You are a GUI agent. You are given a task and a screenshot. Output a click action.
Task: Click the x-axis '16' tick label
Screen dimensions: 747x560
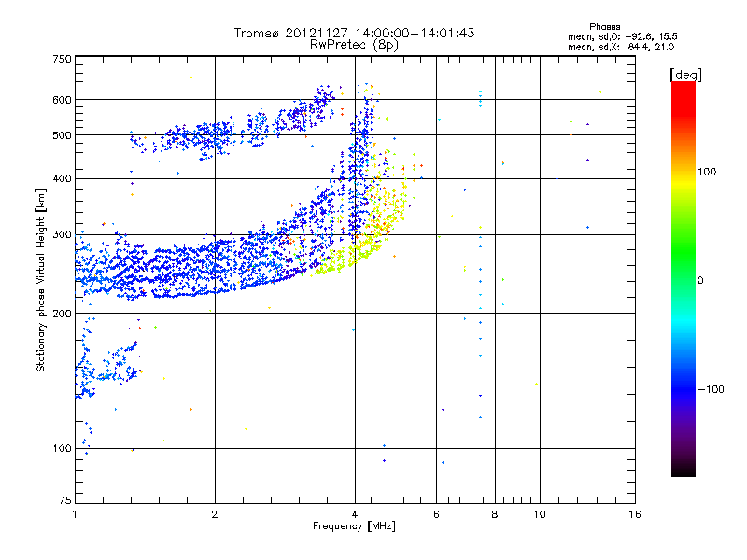635,514
